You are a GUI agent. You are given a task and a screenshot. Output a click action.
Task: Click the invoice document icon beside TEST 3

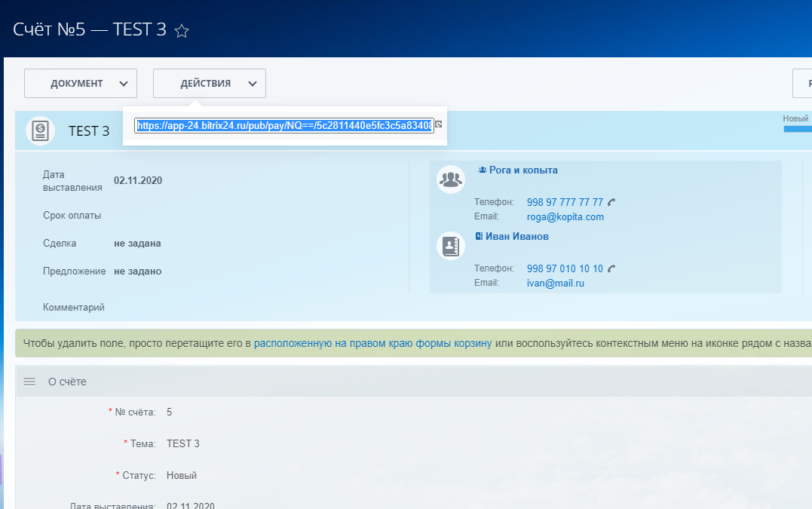41,130
